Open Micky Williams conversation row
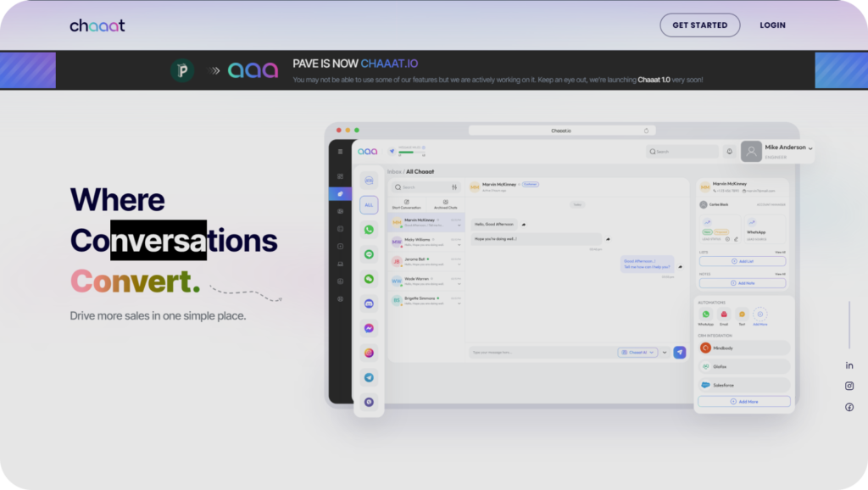 click(x=426, y=242)
